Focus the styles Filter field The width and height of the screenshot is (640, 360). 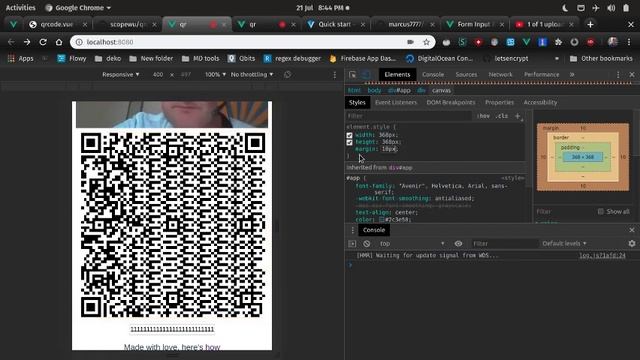[x=408, y=116]
